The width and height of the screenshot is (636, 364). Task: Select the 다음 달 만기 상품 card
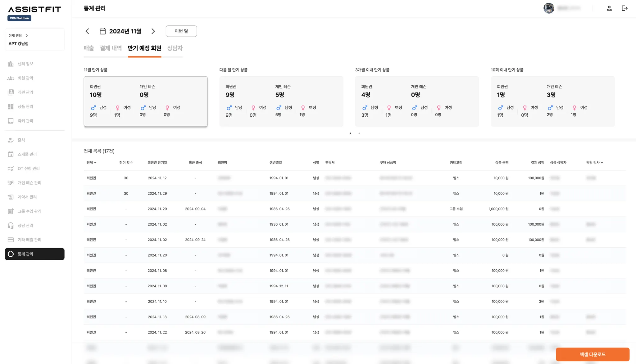point(281,101)
